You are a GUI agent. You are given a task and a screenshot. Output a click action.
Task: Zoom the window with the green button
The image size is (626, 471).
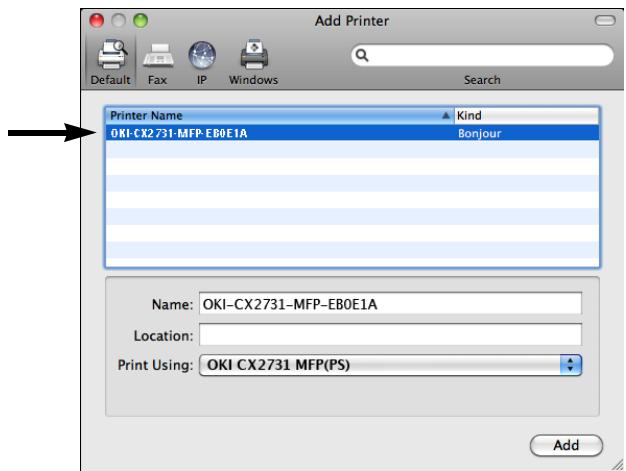[x=141, y=20]
